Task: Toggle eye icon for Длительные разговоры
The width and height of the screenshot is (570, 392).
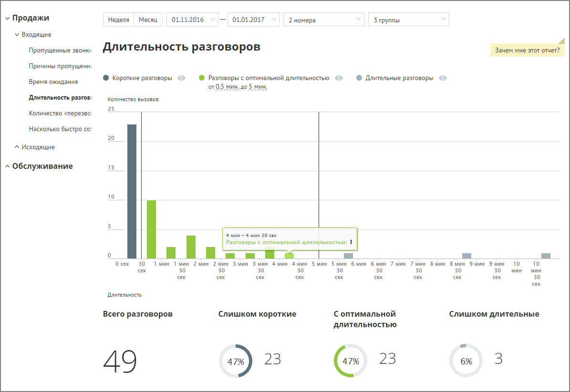Action: click(x=443, y=78)
